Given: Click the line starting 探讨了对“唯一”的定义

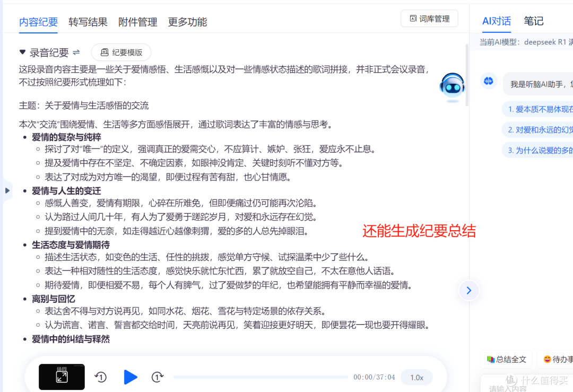Looking at the screenshot, I should (x=210, y=149).
